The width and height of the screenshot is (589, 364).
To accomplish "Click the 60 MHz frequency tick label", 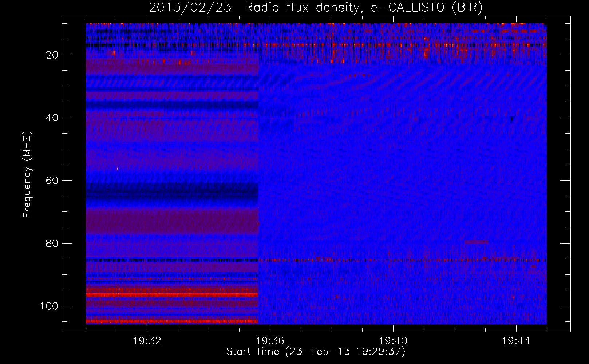I will (x=52, y=181).
